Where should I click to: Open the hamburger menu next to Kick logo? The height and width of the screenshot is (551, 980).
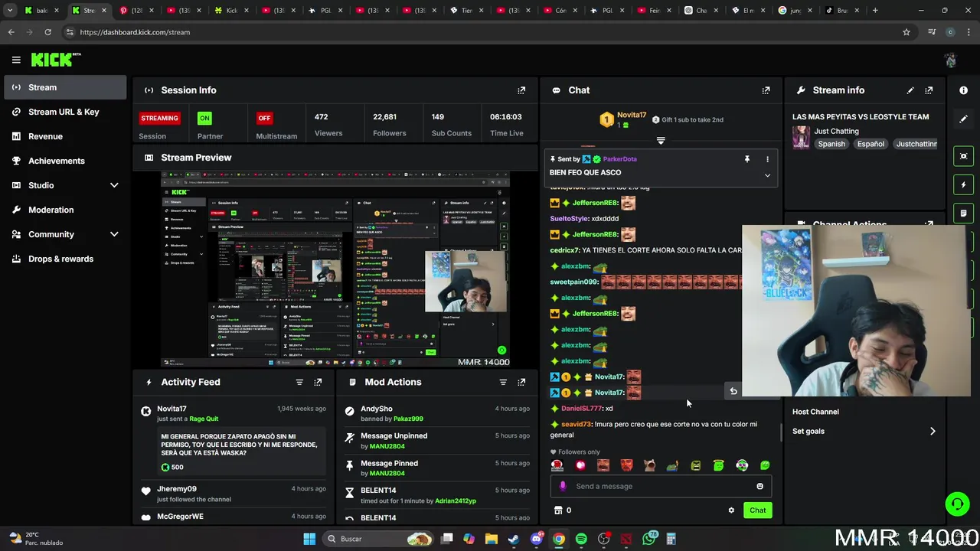tap(16, 60)
